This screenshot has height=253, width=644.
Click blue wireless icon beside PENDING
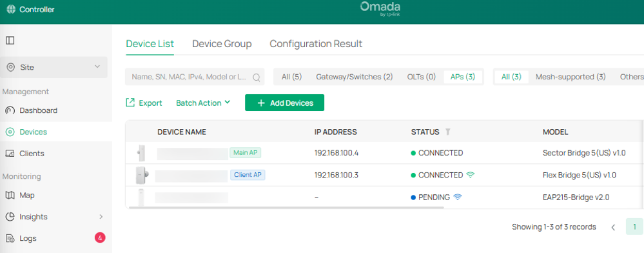pyautogui.click(x=457, y=197)
